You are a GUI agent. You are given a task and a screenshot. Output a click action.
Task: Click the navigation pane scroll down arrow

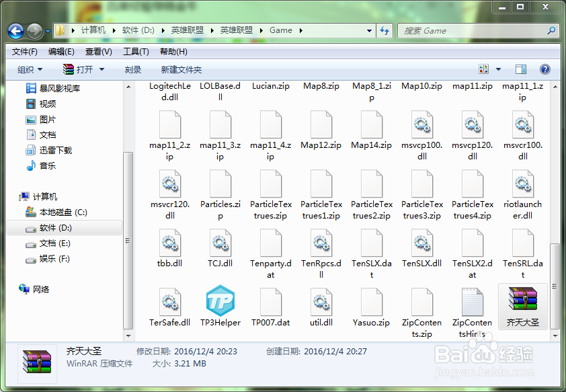(128, 336)
